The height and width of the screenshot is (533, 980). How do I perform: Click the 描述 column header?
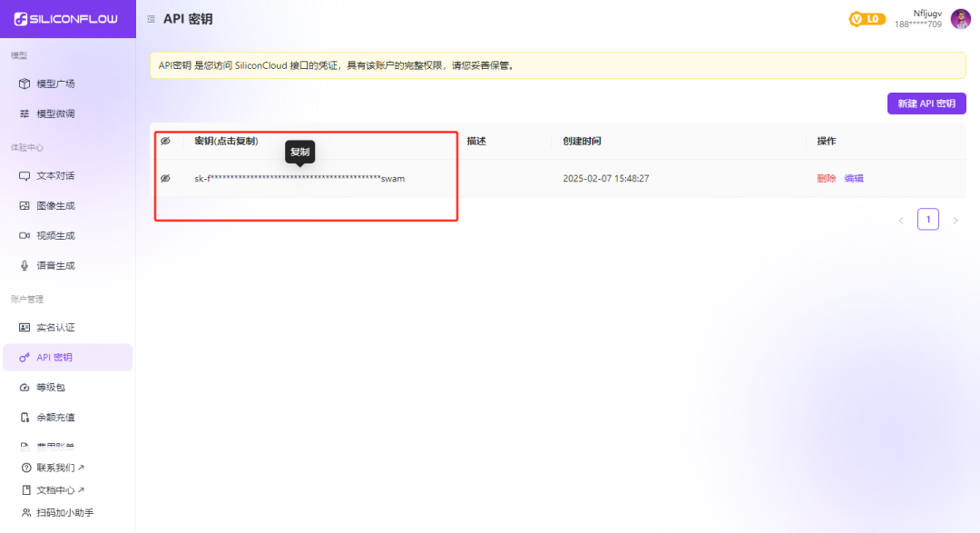coord(476,141)
